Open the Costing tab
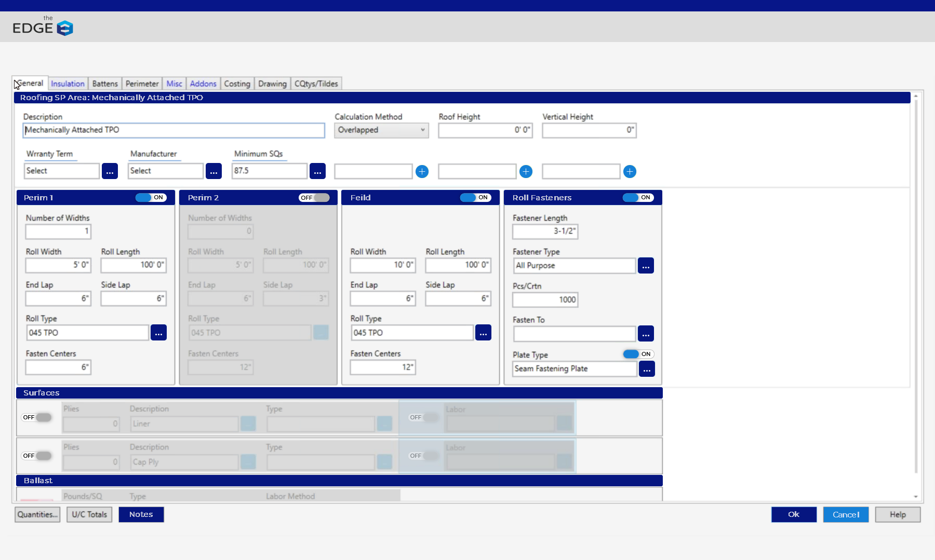Viewport: 935px width, 560px height. point(237,84)
